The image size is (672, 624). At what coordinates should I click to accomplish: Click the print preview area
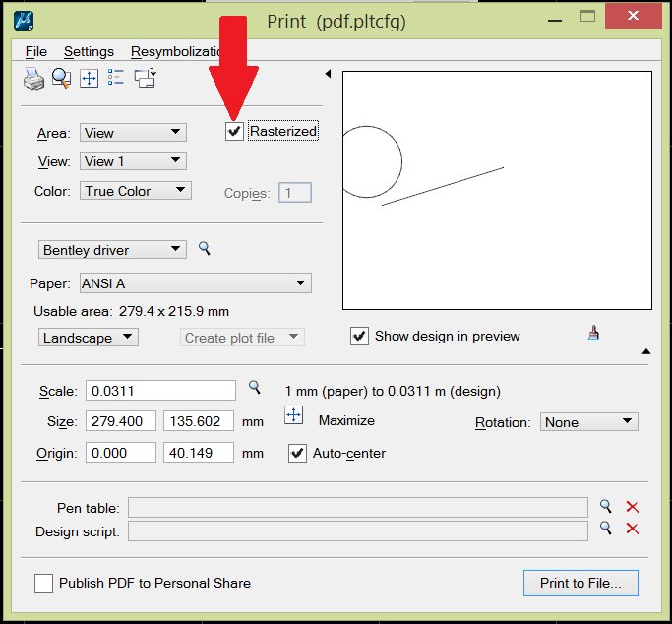click(497, 190)
